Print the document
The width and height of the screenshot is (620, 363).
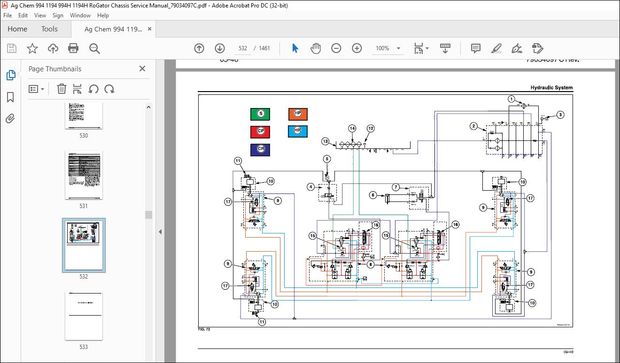[73, 48]
